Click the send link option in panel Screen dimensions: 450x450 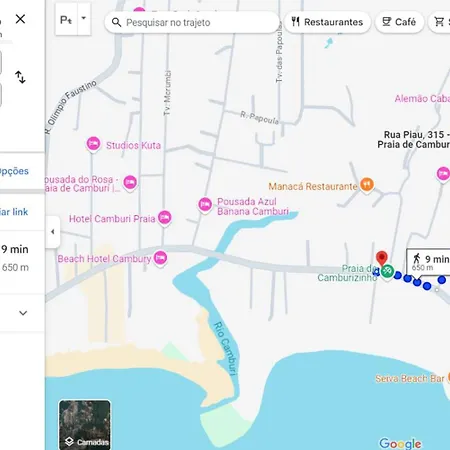coord(14,212)
